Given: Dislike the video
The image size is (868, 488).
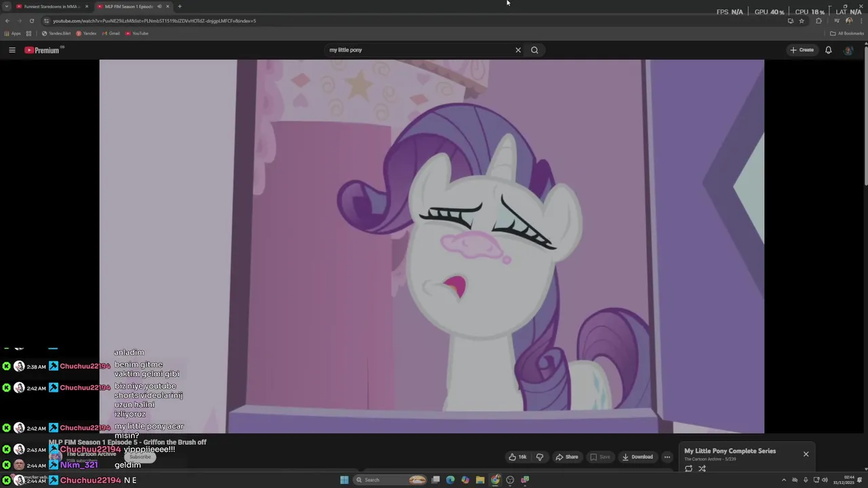Looking at the screenshot, I should (x=540, y=457).
